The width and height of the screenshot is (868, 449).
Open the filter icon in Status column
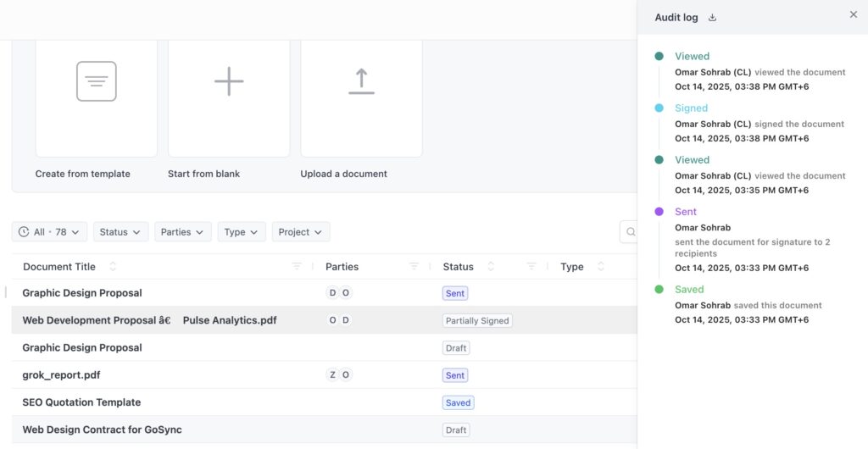point(531,266)
